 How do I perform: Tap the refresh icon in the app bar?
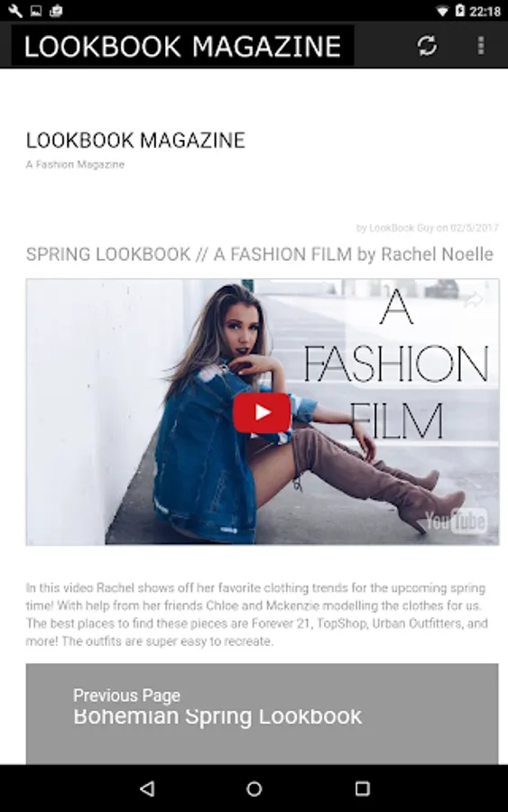[x=427, y=46]
